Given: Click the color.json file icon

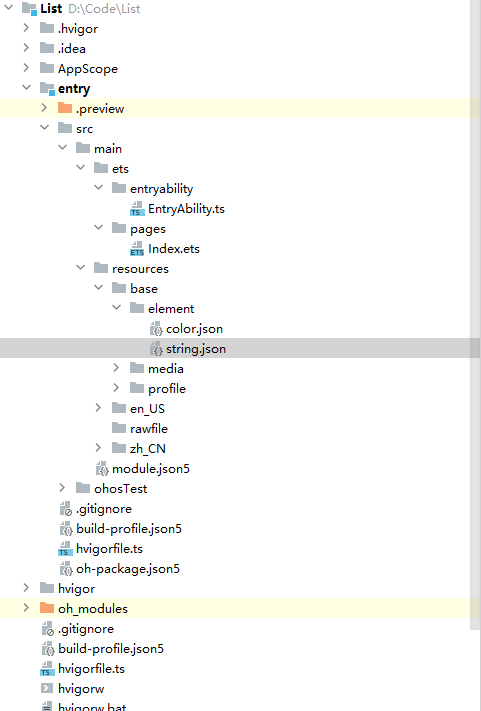Looking at the screenshot, I should [156, 329].
